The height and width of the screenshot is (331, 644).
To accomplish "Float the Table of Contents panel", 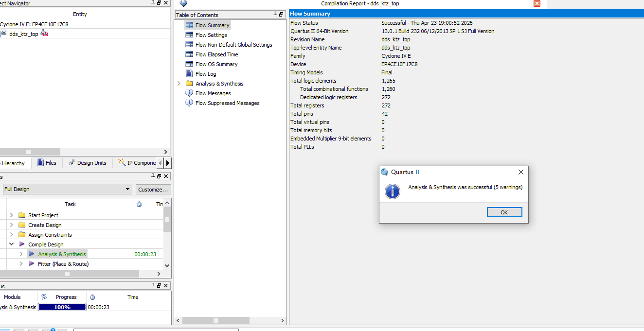I will pyautogui.click(x=282, y=15).
